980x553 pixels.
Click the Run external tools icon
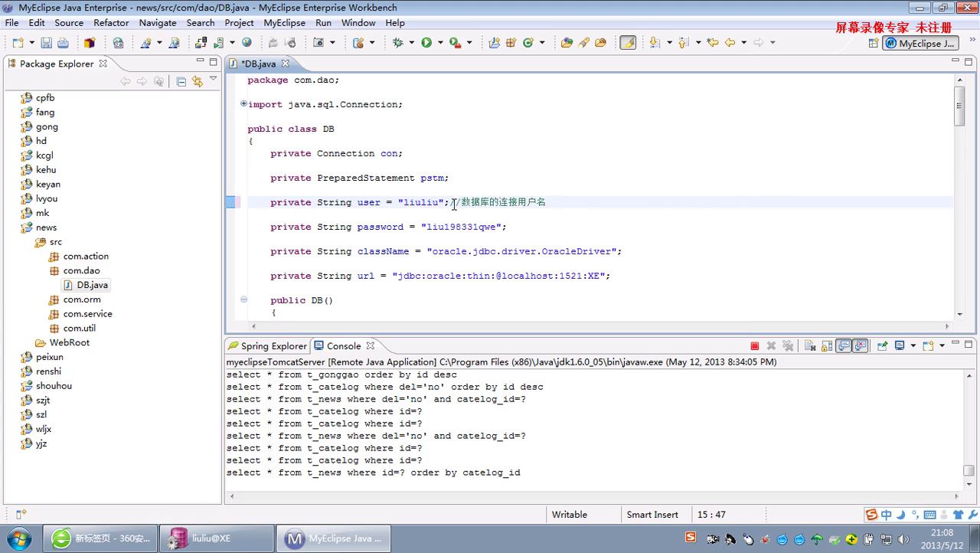point(455,43)
